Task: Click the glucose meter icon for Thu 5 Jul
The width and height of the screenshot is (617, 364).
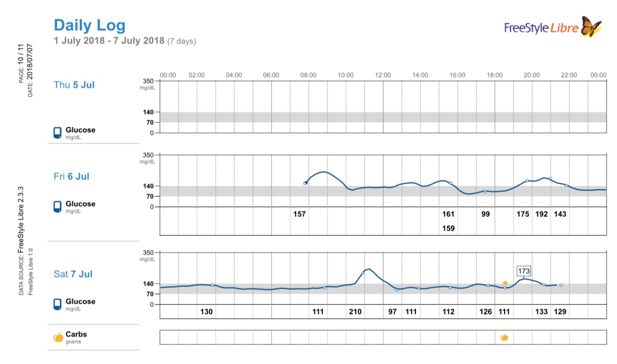Action: pyautogui.click(x=58, y=133)
